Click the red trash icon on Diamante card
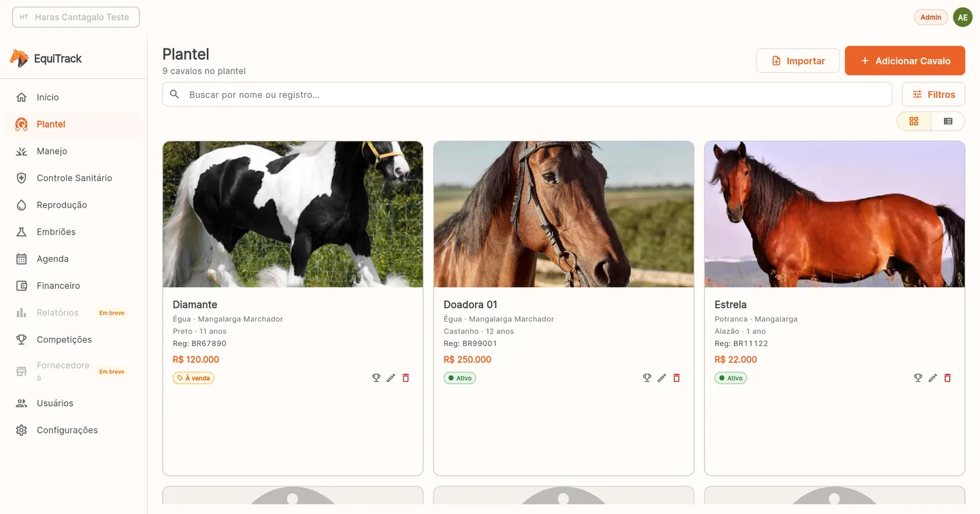This screenshot has width=980, height=514. (406, 378)
